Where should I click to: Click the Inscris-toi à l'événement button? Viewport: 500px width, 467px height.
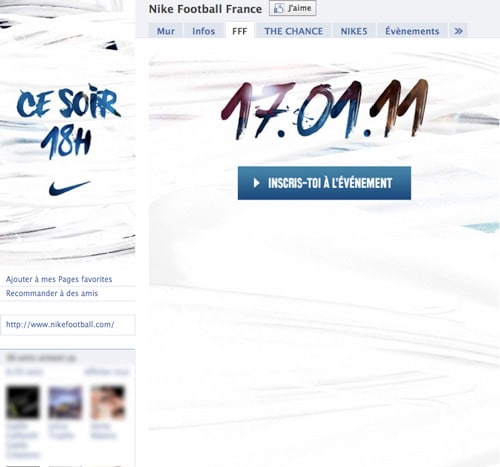coord(324,183)
